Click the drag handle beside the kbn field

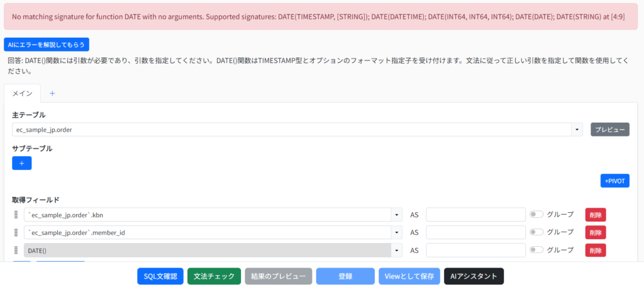tap(16, 215)
